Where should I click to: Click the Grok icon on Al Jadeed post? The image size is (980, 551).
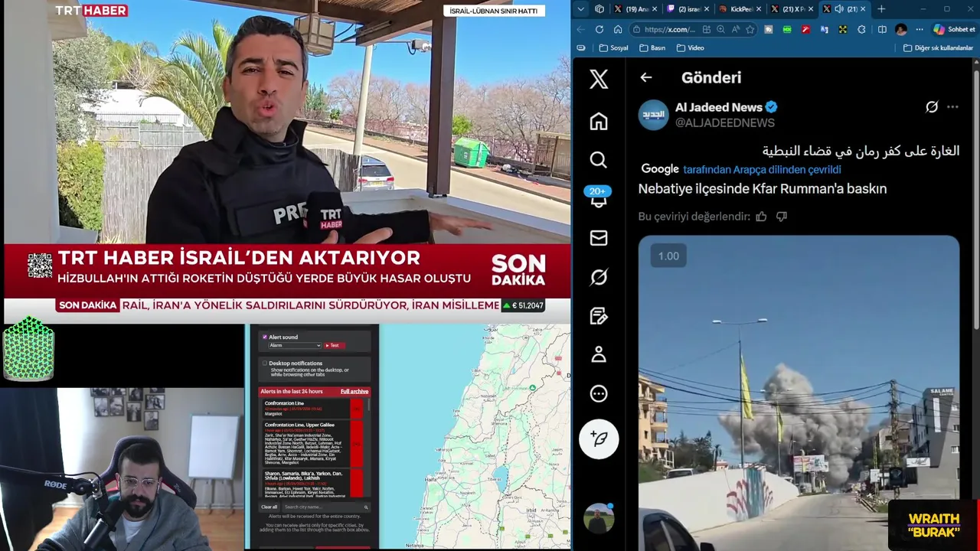(932, 107)
